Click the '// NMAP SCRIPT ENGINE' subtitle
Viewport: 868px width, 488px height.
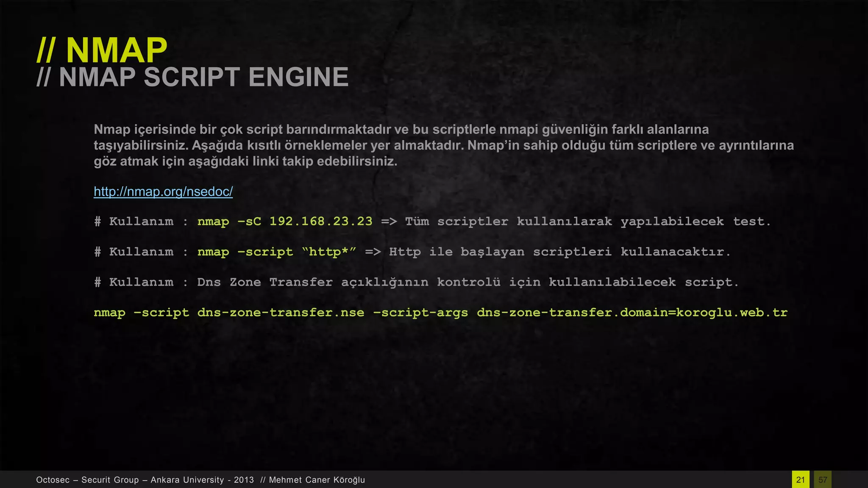pos(192,77)
